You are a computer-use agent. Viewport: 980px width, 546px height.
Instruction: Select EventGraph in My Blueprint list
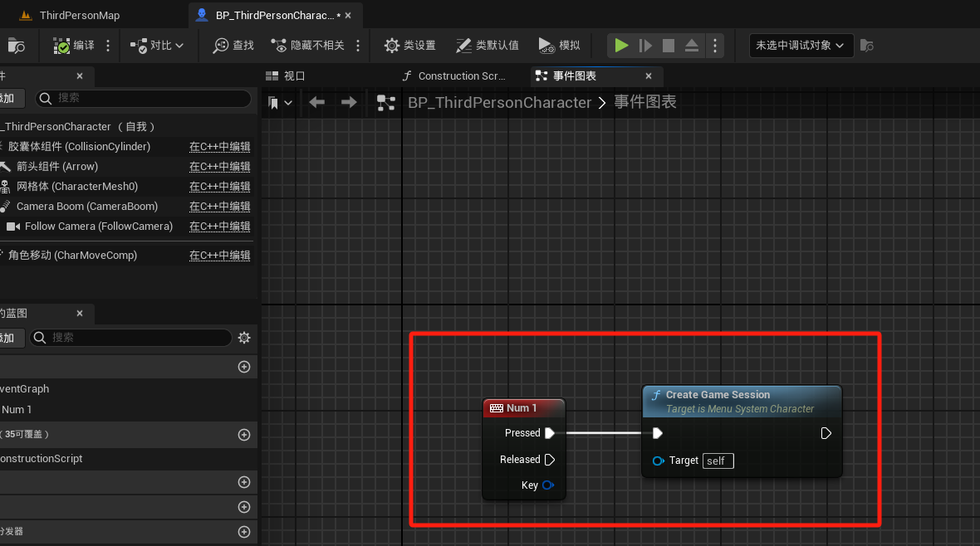tap(25, 389)
